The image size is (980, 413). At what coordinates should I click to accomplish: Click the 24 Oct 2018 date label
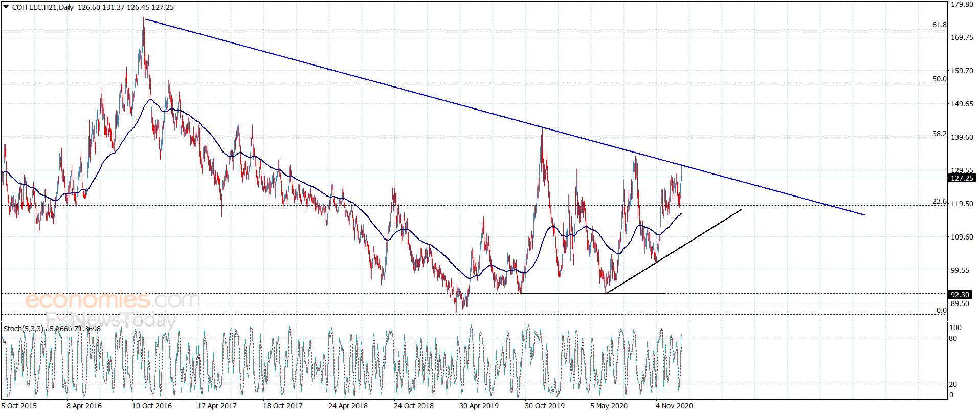[x=414, y=406]
